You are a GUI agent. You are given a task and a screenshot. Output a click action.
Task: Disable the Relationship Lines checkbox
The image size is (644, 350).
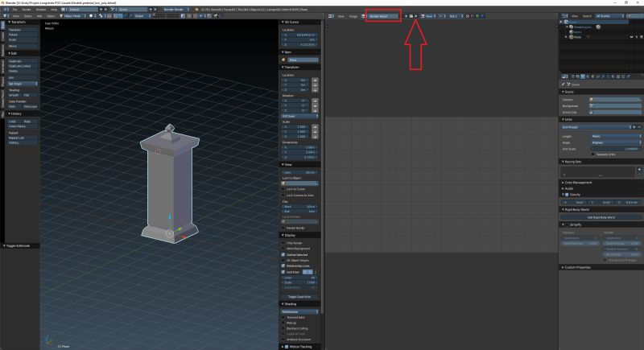coord(283,266)
